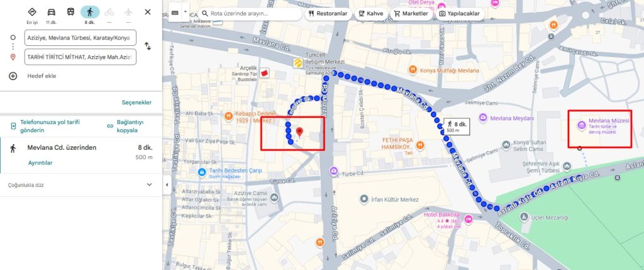Viewport: 644px width, 270px height.
Task: Close the directions panel
Action: click(147, 12)
